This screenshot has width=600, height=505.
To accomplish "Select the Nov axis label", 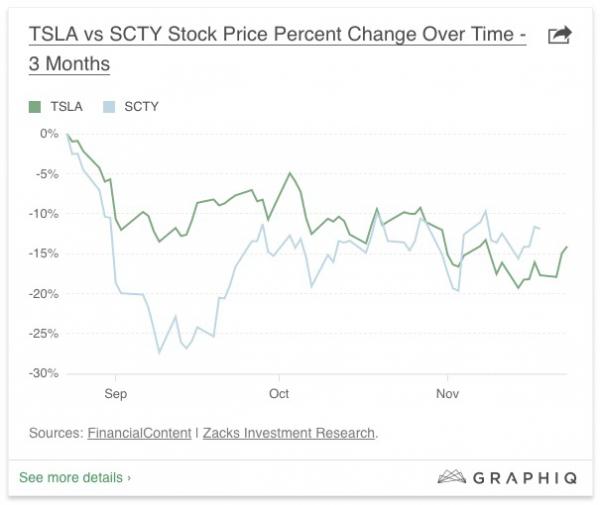I will [447, 394].
